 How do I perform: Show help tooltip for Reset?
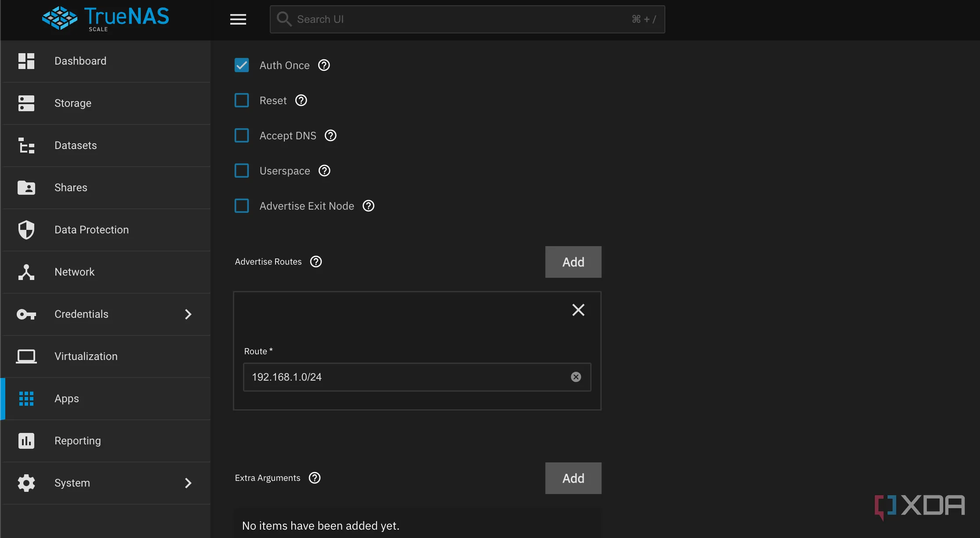301,100
